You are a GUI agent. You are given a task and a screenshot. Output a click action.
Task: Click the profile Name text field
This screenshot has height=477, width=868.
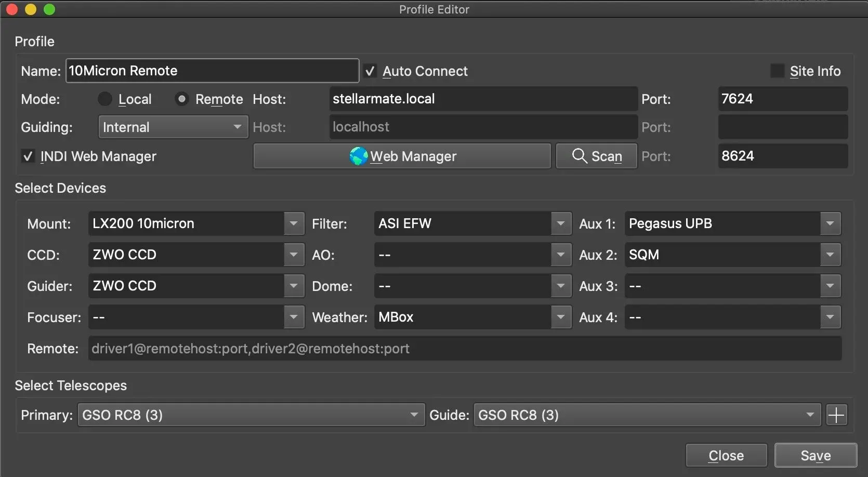pos(212,71)
